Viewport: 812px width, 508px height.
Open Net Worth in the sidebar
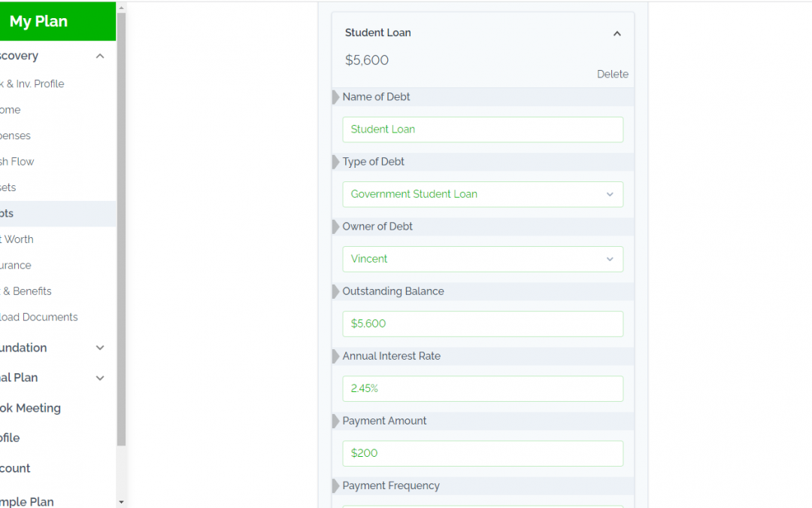coord(17,239)
